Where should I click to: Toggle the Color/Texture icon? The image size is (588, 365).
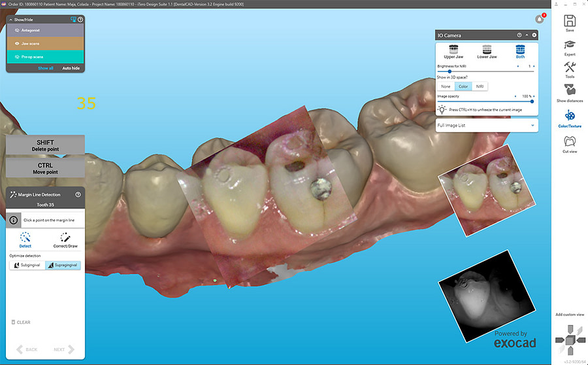570,116
